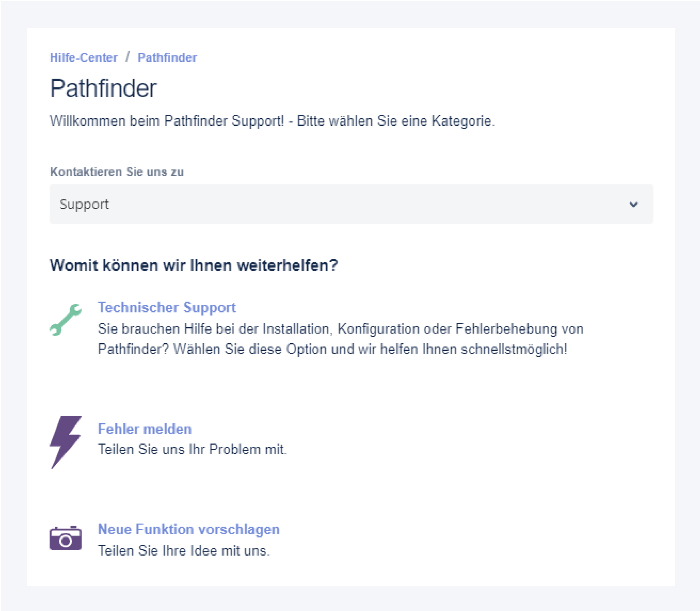Image resolution: width=700 pixels, height=611 pixels.
Task: Click the purple camera icon
Action: pyautogui.click(x=66, y=538)
